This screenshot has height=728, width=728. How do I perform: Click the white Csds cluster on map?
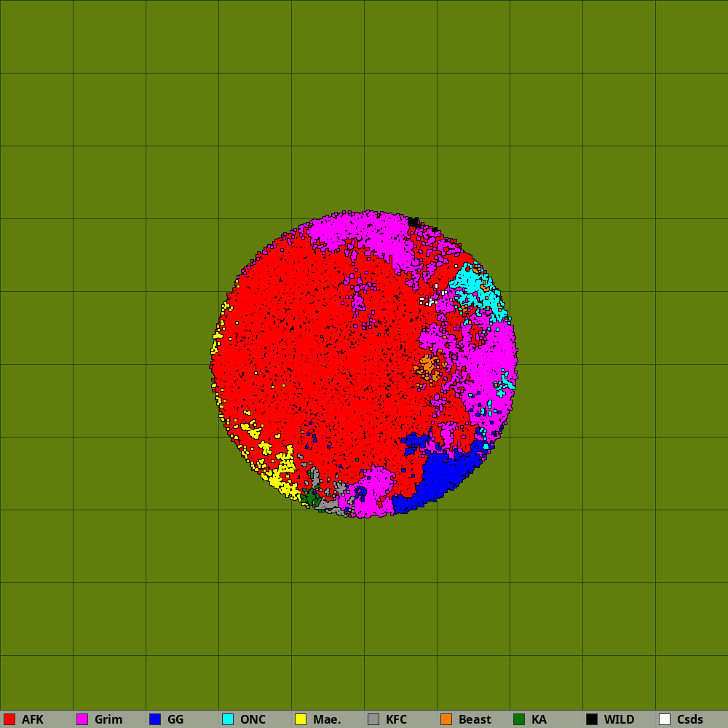(x=430, y=302)
